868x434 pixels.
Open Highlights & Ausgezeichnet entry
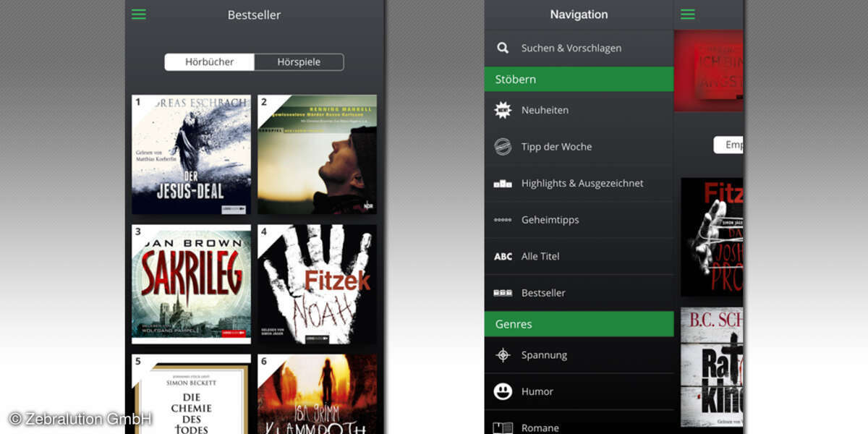[579, 184]
